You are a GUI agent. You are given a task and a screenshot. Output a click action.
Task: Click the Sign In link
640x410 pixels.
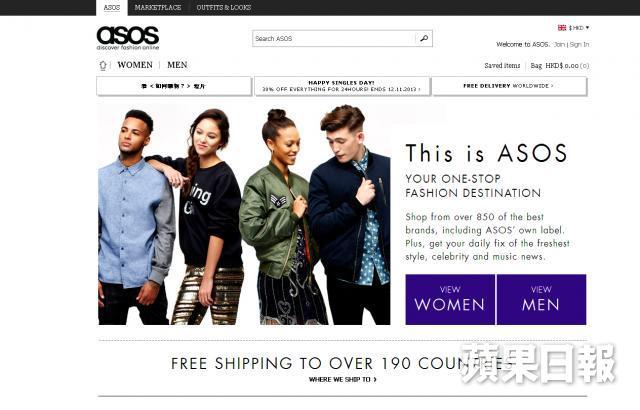click(x=579, y=44)
